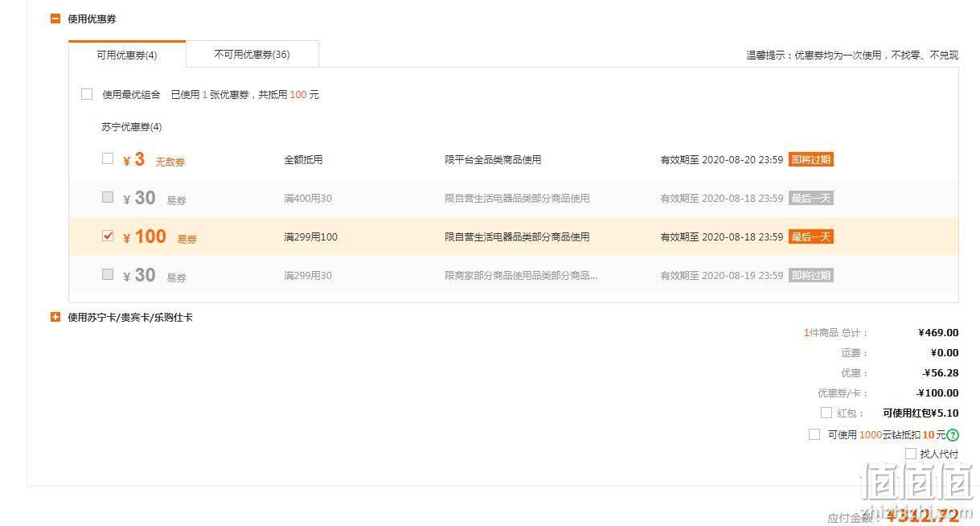Switch to the 可用优惠券(4) tab
This screenshot has height=526, width=980.
(x=127, y=55)
